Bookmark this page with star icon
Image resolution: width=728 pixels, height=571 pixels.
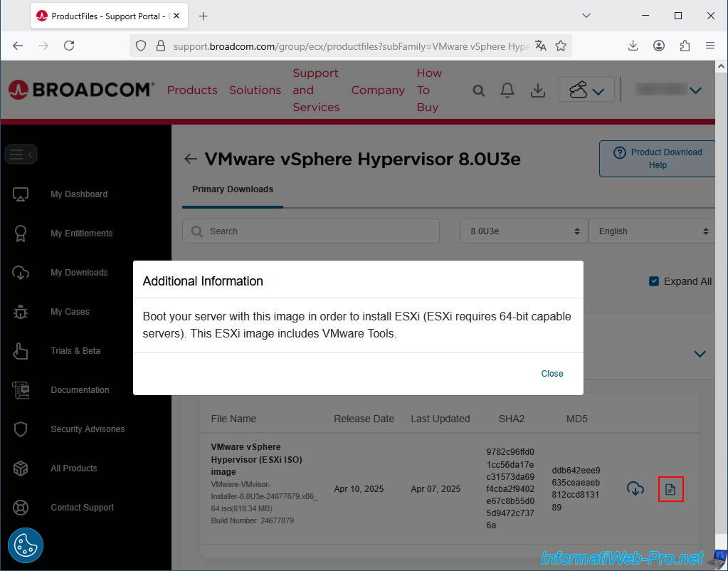click(561, 46)
